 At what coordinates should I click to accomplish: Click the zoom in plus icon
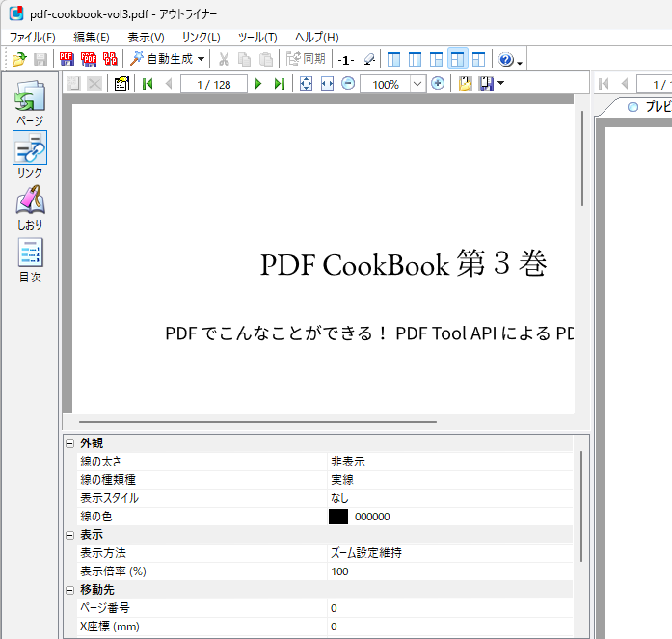pyautogui.click(x=438, y=84)
